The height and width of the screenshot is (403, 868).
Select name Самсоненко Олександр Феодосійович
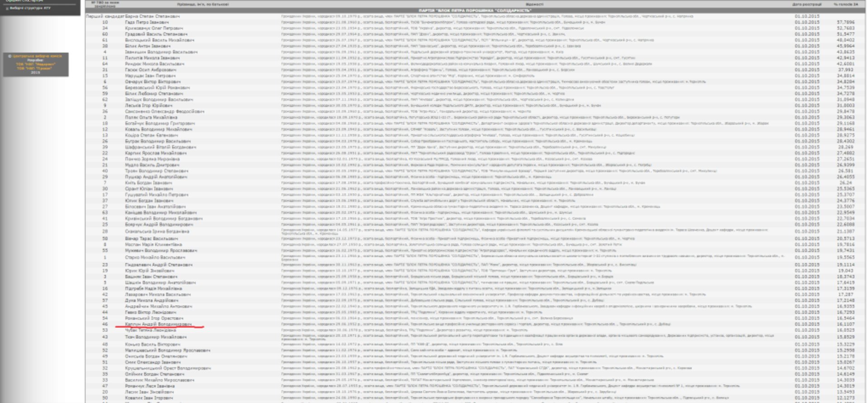click(165, 111)
